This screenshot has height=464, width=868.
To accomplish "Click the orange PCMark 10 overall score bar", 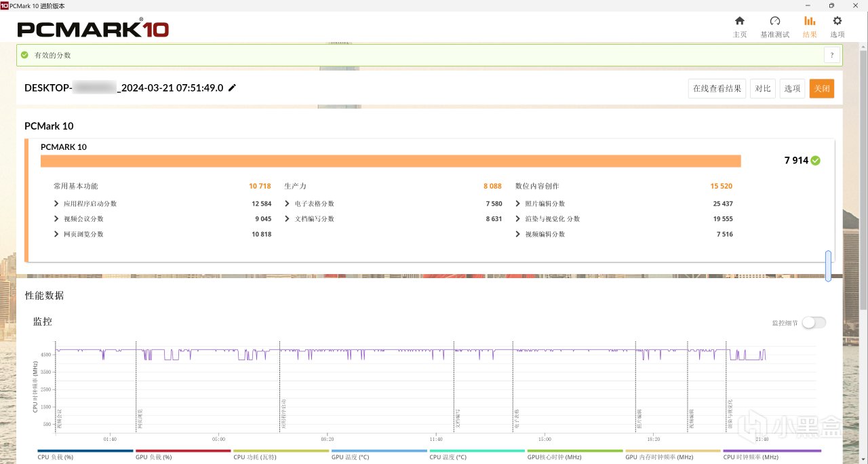I will pos(391,161).
